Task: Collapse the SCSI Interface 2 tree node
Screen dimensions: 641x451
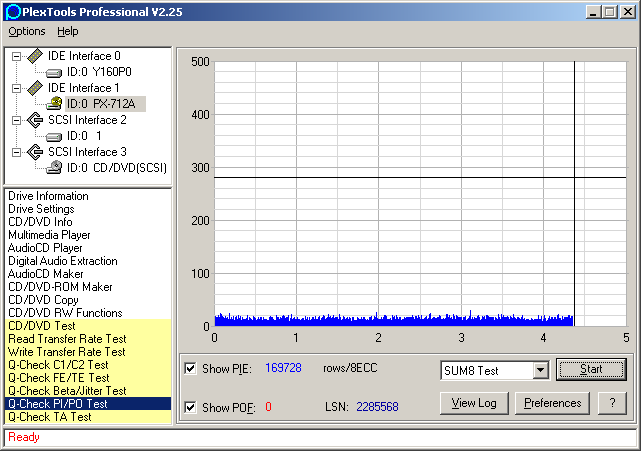Action: tap(16, 120)
